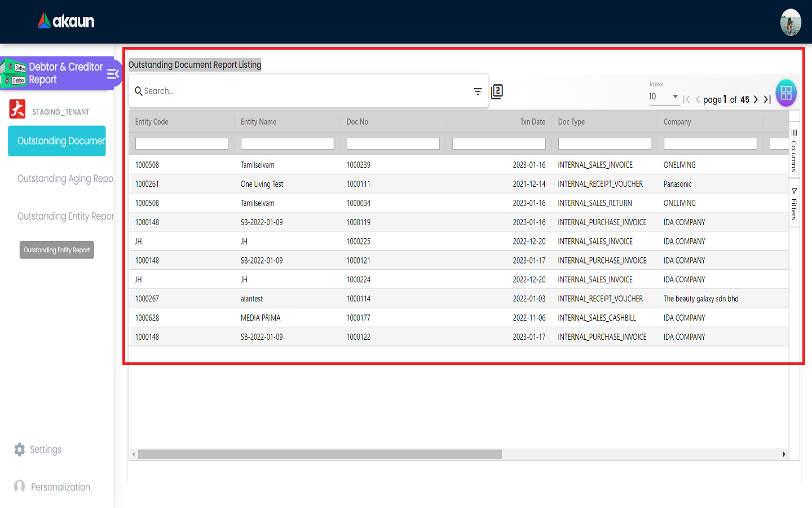Open Personalization link in sidebar

(x=60, y=487)
